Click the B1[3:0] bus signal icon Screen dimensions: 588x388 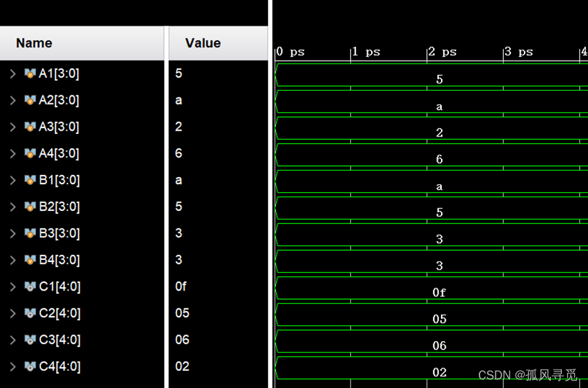click(x=30, y=180)
